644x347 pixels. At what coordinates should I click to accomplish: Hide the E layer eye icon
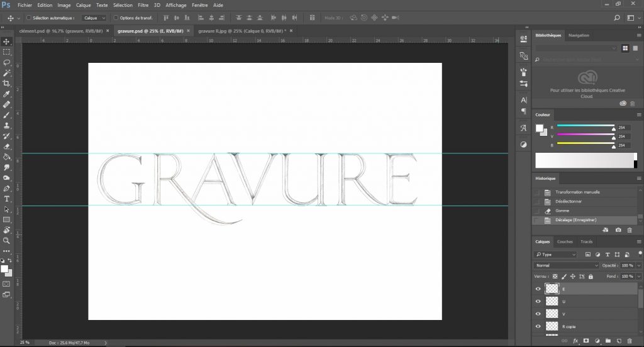click(538, 289)
